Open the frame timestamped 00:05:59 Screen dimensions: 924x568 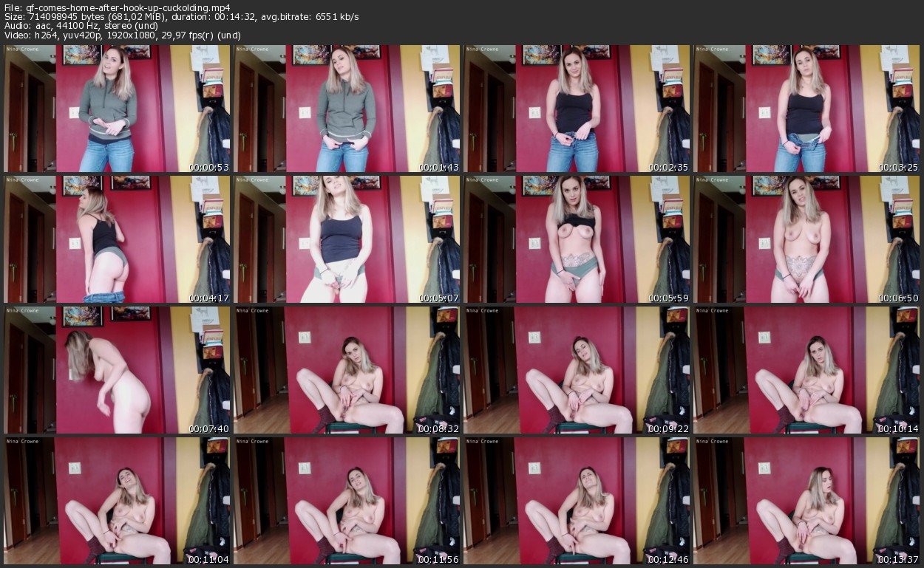577,239
